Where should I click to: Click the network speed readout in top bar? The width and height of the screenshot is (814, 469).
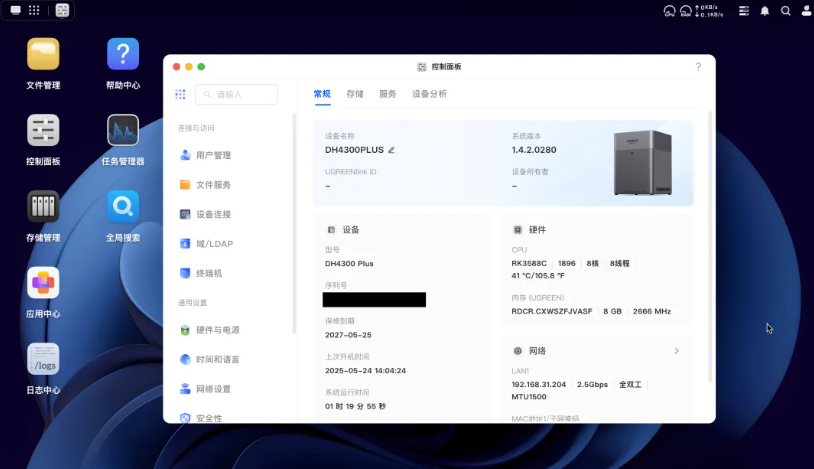tap(709, 11)
